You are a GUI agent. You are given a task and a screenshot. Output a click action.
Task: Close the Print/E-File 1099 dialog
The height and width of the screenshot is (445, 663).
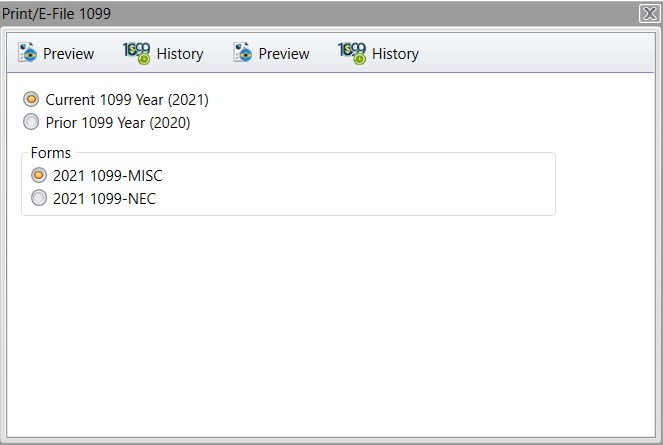point(648,13)
